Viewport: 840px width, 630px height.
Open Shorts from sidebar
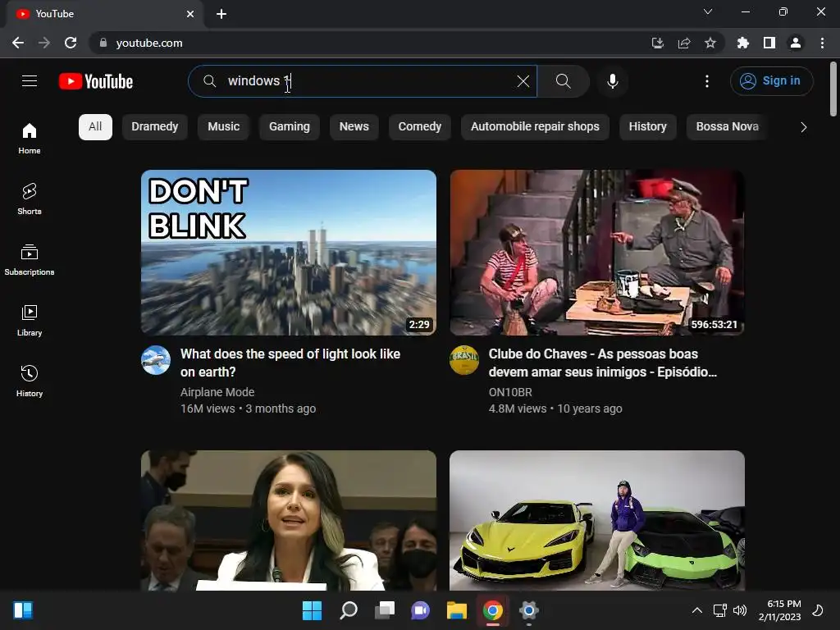coord(30,199)
